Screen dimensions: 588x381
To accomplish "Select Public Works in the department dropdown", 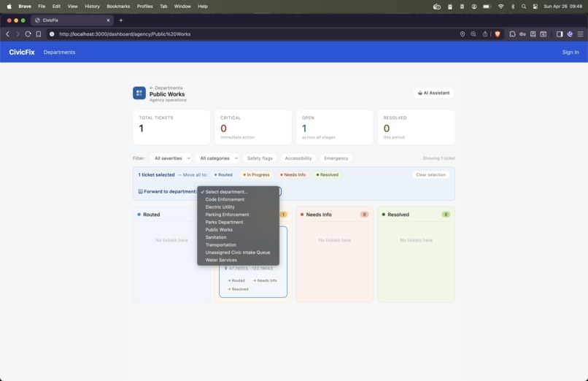I will (x=238, y=229).
